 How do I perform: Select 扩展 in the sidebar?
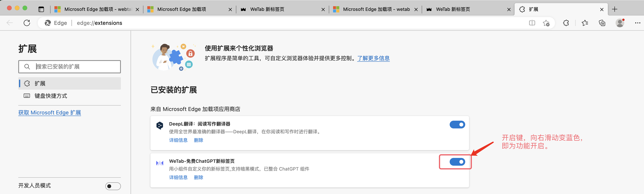(x=40, y=83)
